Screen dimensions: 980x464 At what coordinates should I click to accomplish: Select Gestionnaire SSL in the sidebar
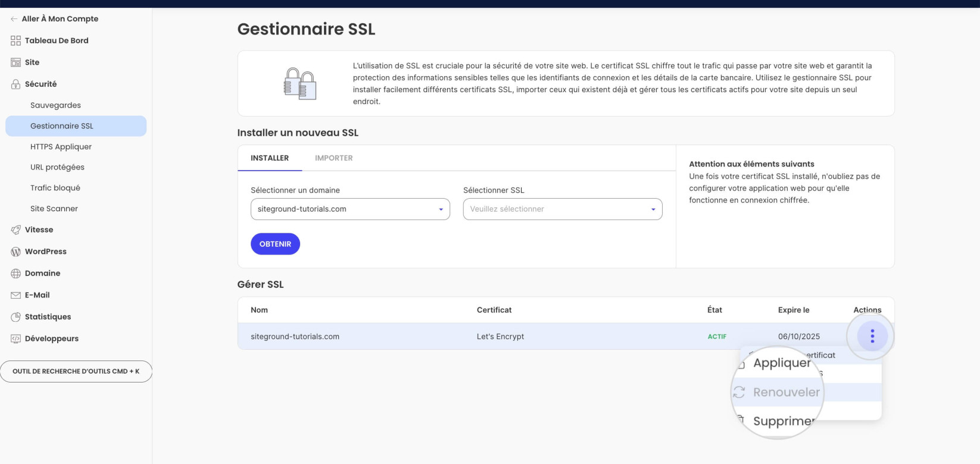(x=76, y=126)
